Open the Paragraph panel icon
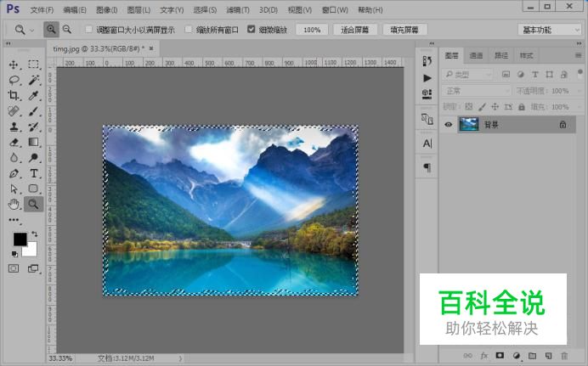The width and height of the screenshot is (588, 366). click(x=427, y=167)
